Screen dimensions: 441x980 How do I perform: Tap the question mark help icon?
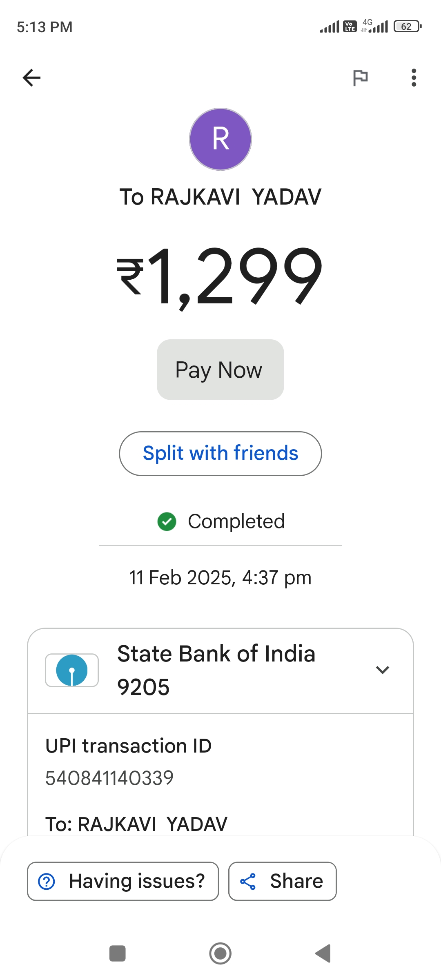47,881
